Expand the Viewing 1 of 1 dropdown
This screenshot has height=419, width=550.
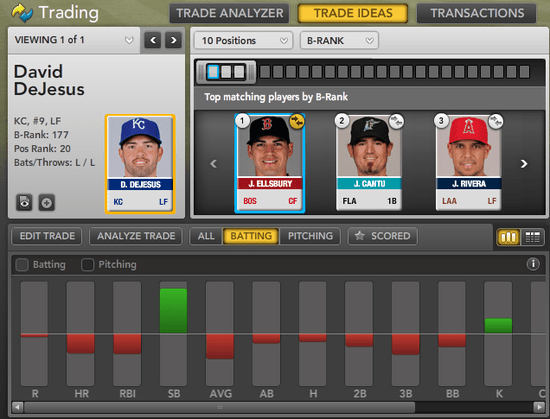tap(74, 40)
